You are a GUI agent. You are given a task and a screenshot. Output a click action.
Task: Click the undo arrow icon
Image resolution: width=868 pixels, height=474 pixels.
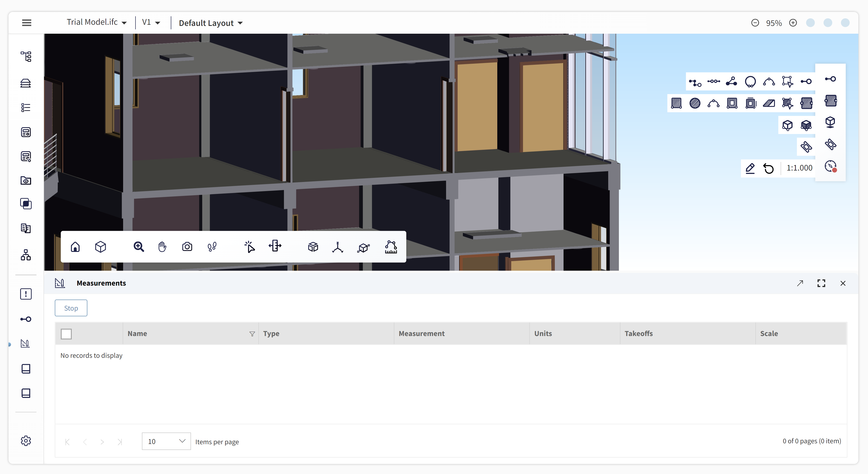click(768, 168)
